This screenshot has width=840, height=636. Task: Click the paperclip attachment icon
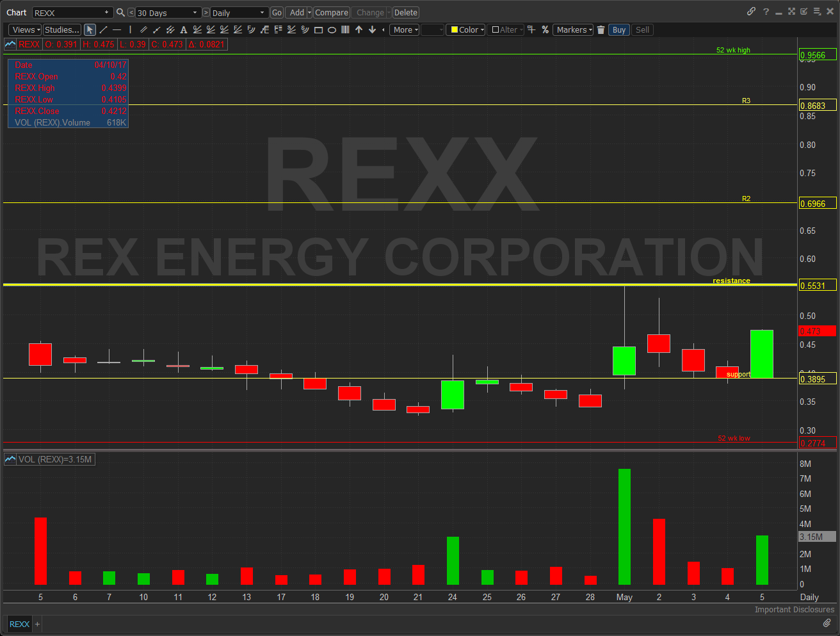(x=827, y=623)
